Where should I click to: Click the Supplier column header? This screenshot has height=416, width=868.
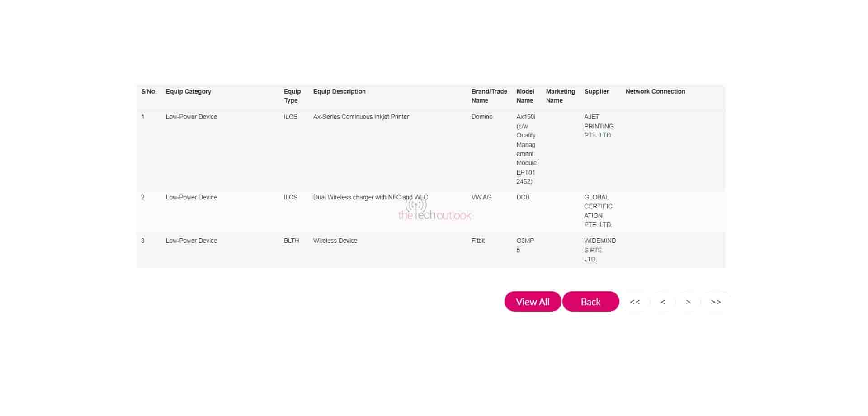pos(596,92)
